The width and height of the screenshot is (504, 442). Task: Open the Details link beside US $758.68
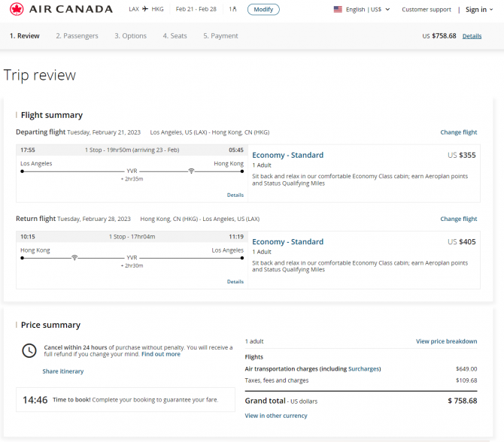pyautogui.click(x=472, y=36)
